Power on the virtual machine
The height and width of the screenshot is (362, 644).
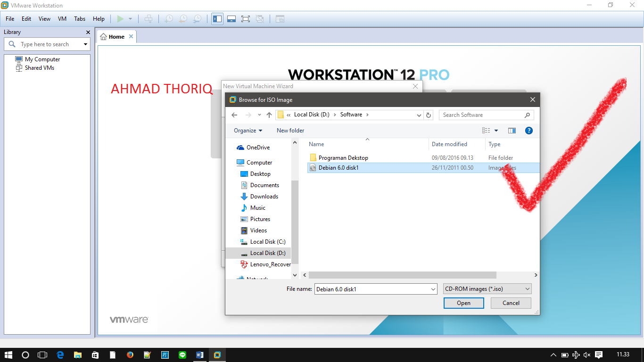click(121, 19)
